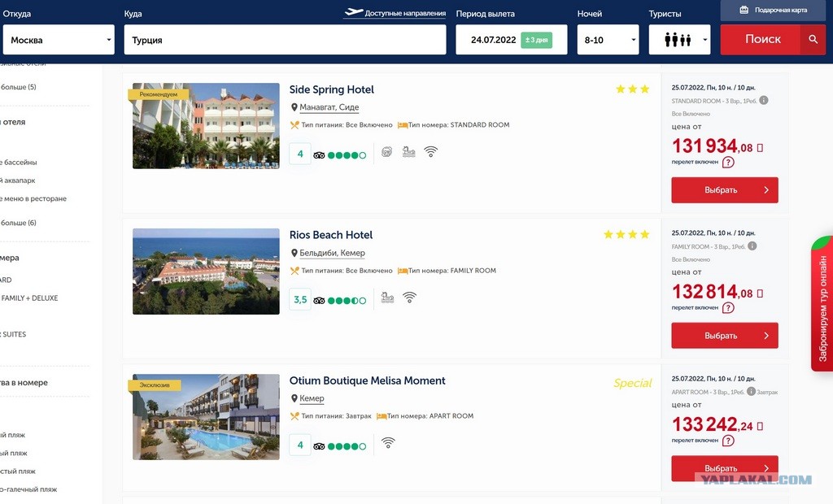
Task: Click the TripAdvisor owl icon for Otium Boutique Melisa Moment
Action: [319, 446]
